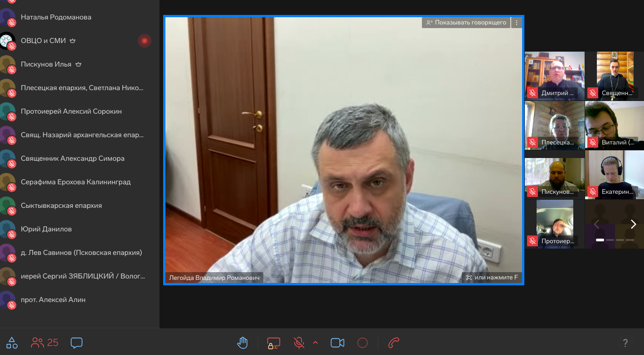Image resolution: width=644 pixels, height=355 pixels.
Task: Click the shapes apps icon in the bottom corner
Action: [12, 343]
